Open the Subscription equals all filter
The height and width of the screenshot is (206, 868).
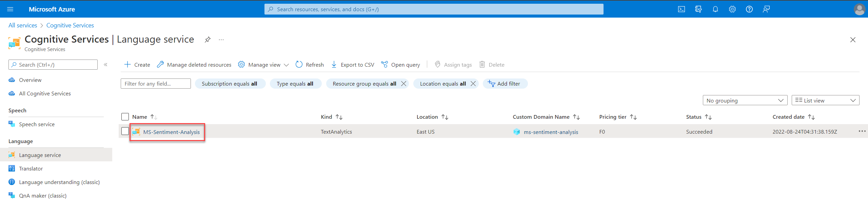(x=230, y=84)
